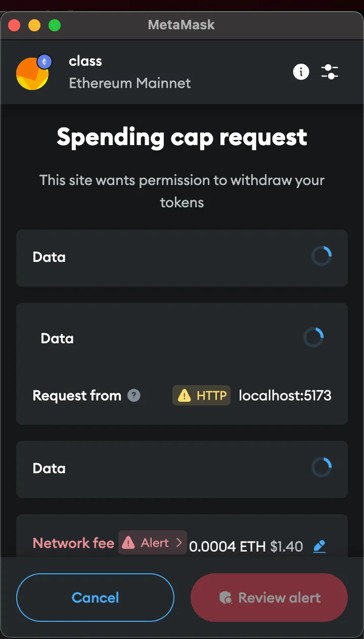Click the spinner in the last Data row
Image resolution: width=364 pixels, height=639 pixels.
(321, 468)
